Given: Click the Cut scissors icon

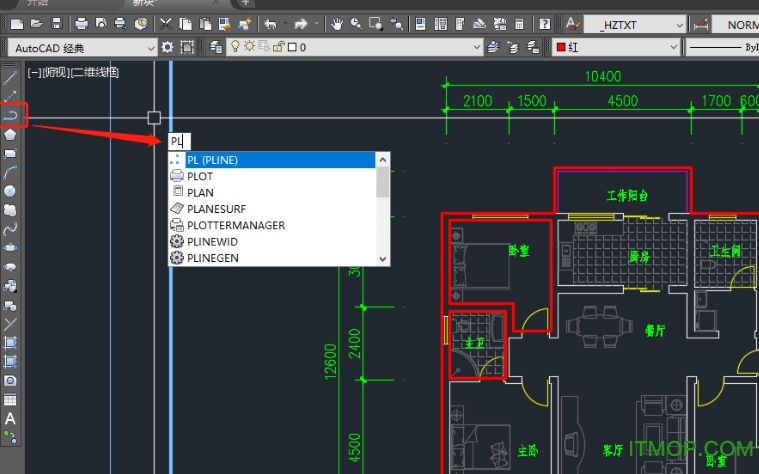Looking at the screenshot, I should 164,23.
